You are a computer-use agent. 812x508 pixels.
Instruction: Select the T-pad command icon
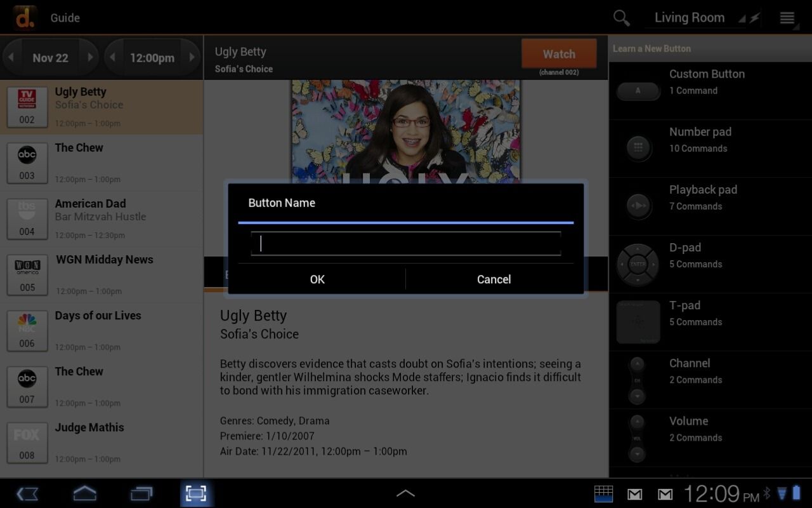tap(638, 322)
